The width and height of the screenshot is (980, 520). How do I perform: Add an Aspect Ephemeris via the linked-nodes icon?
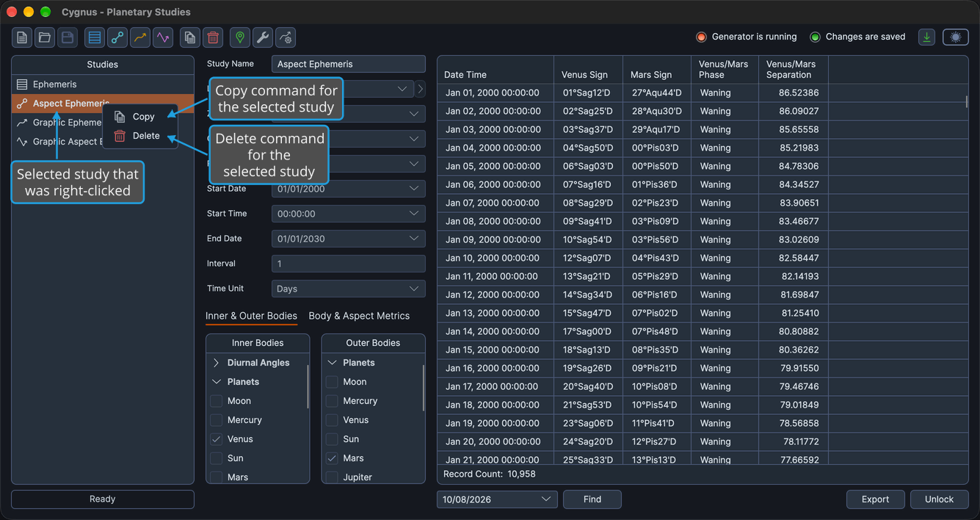coord(117,37)
